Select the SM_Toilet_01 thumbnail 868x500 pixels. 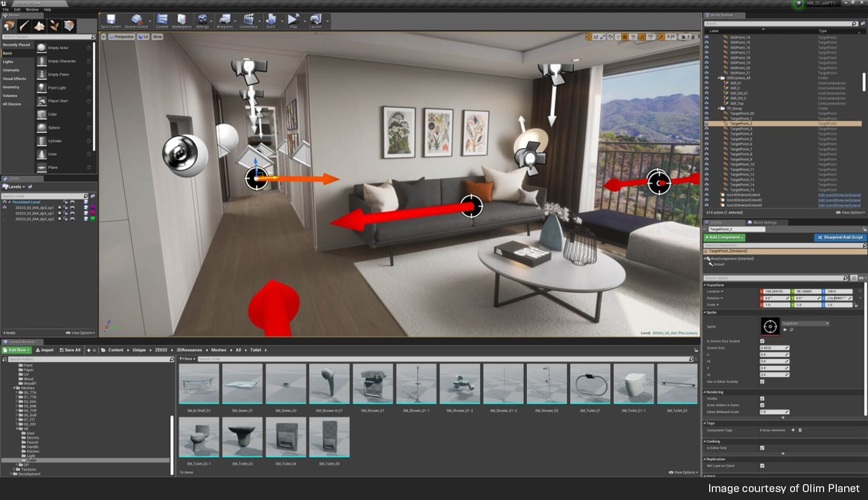[x=590, y=384]
